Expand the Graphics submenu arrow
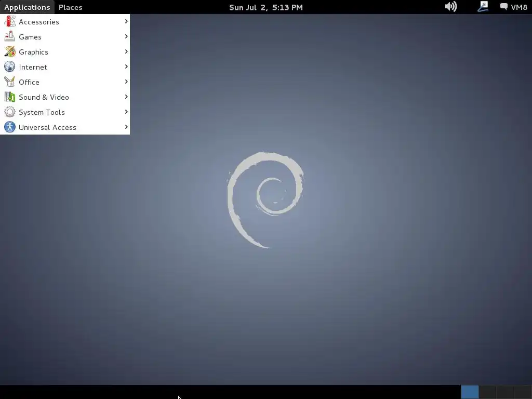This screenshot has width=532, height=399. [126, 51]
